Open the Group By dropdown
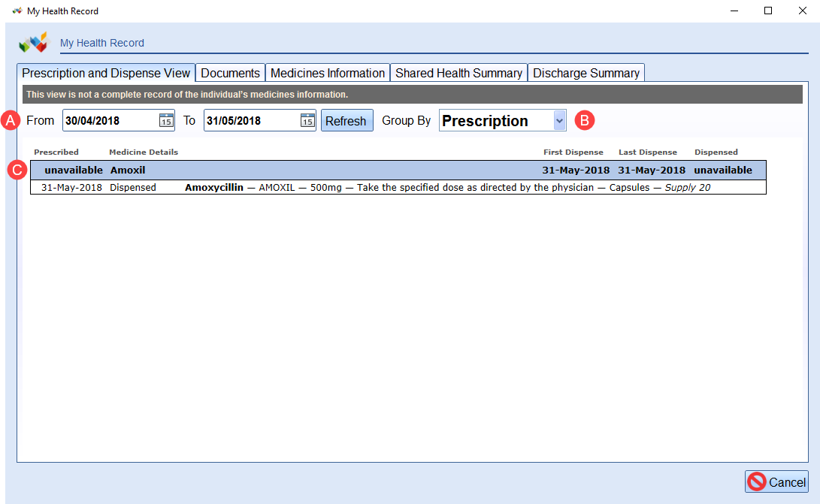 pyautogui.click(x=557, y=120)
